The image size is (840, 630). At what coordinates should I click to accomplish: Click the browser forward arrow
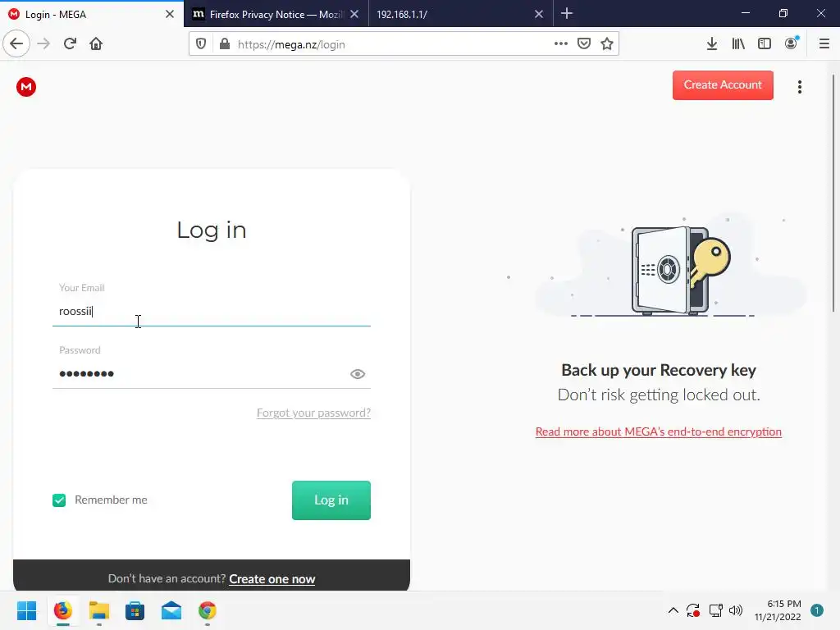pyautogui.click(x=43, y=44)
